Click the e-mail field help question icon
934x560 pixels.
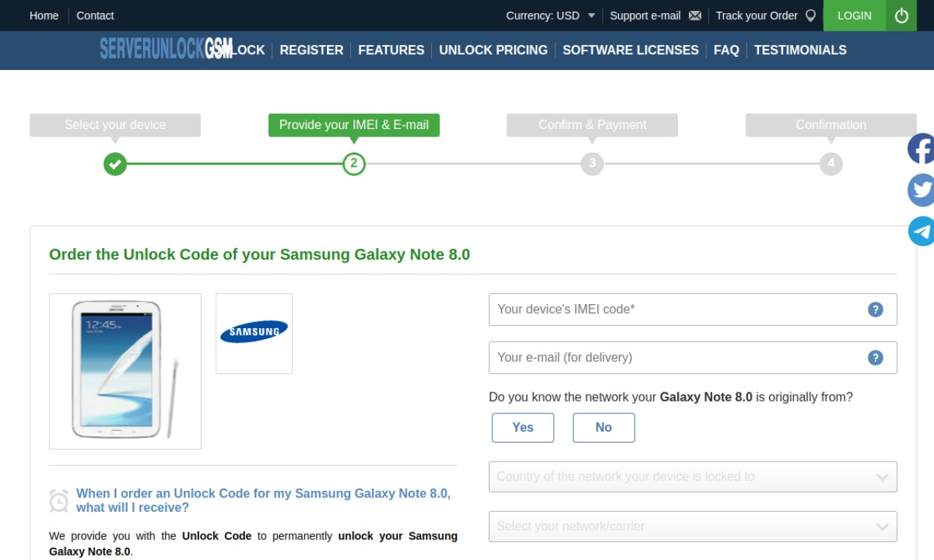point(876,358)
